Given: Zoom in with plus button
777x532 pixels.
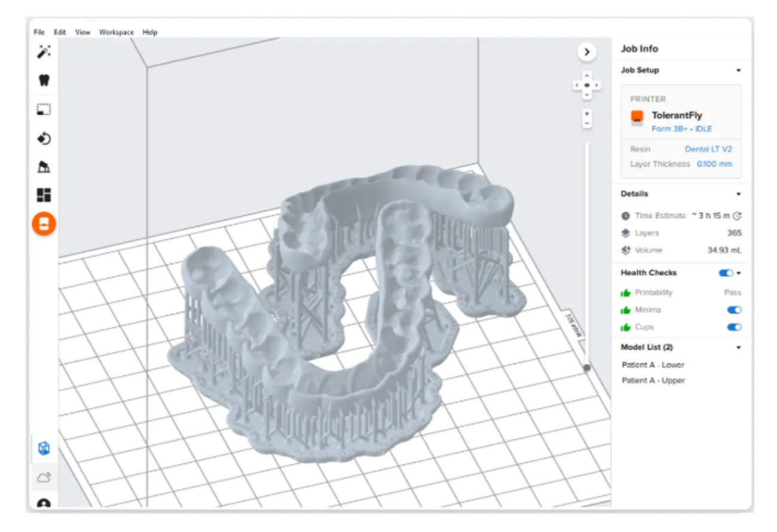Looking at the screenshot, I should pos(587,114).
